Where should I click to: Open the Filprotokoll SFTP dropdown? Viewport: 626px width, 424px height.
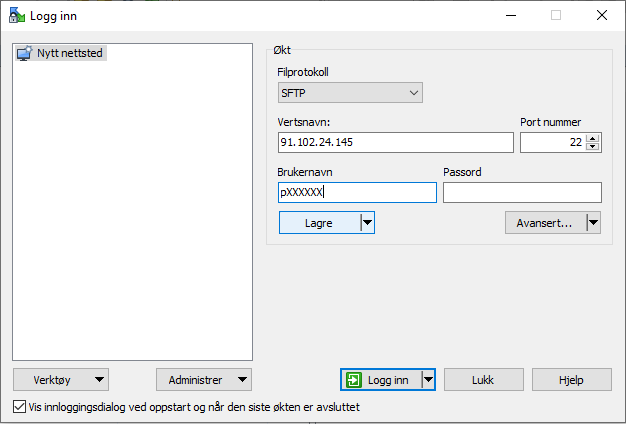[x=350, y=93]
